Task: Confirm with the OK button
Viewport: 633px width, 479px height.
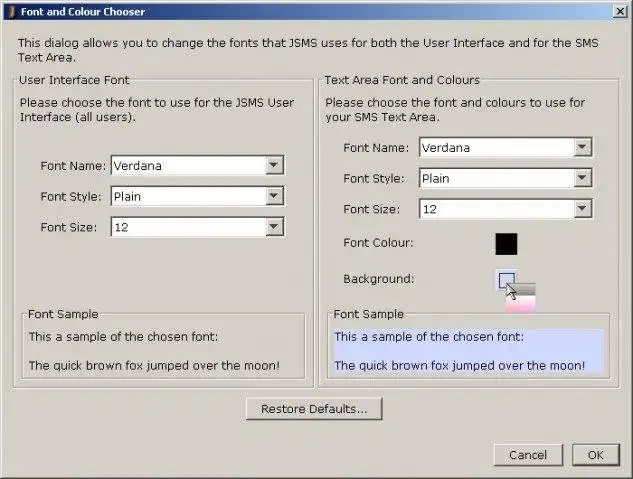Action: click(596, 455)
